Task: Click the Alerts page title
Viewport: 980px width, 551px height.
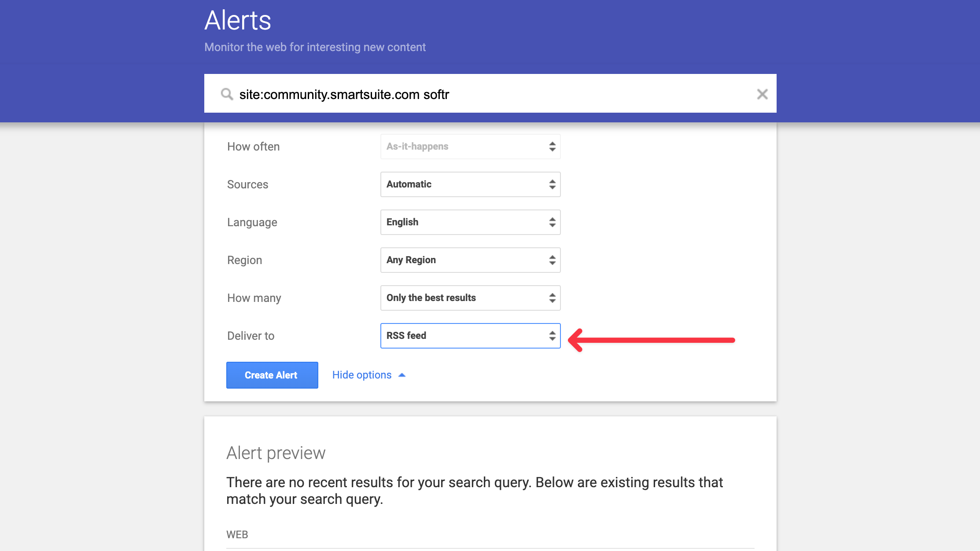Action: (238, 20)
